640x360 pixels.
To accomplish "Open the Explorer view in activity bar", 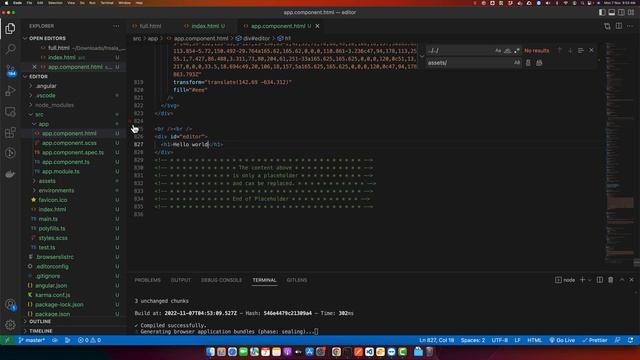I will tap(11, 28).
